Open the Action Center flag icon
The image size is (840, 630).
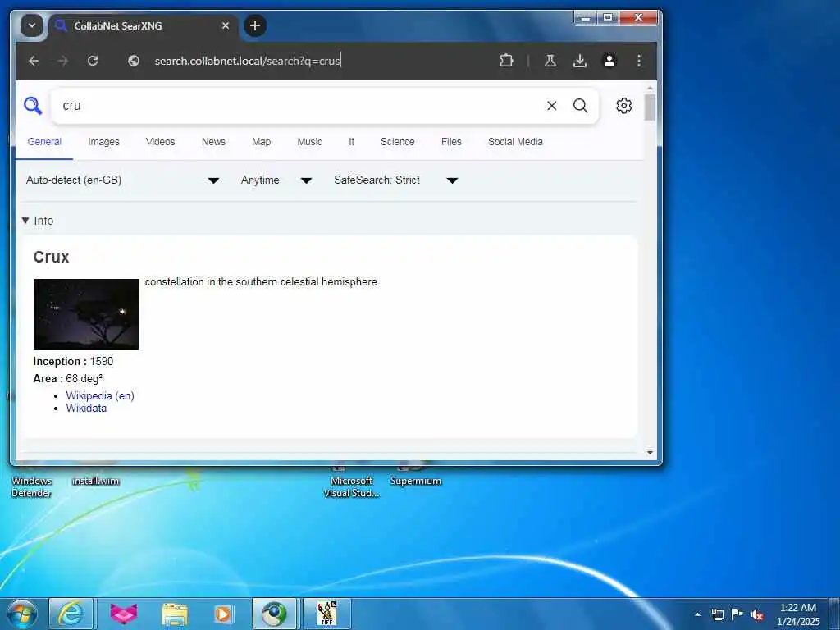[737, 614]
